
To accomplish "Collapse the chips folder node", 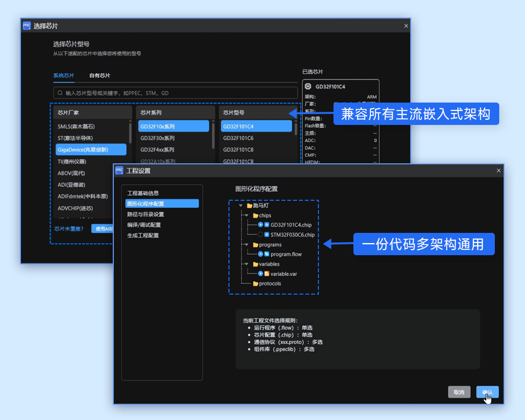I will [x=246, y=215].
